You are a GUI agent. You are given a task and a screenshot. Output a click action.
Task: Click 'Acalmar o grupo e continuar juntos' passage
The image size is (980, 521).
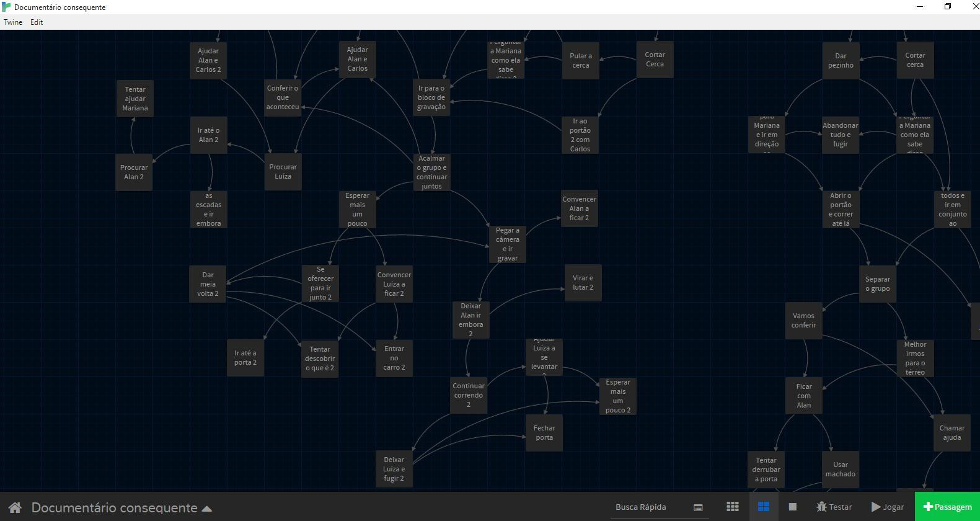[x=431, y=172]
